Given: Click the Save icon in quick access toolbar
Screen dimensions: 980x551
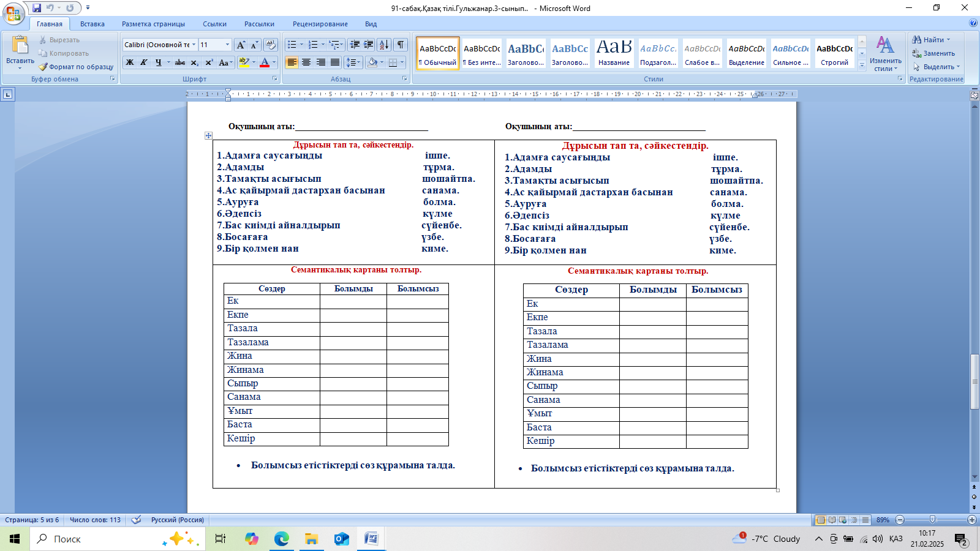Looking at the screenshot, I should point(37,8).
